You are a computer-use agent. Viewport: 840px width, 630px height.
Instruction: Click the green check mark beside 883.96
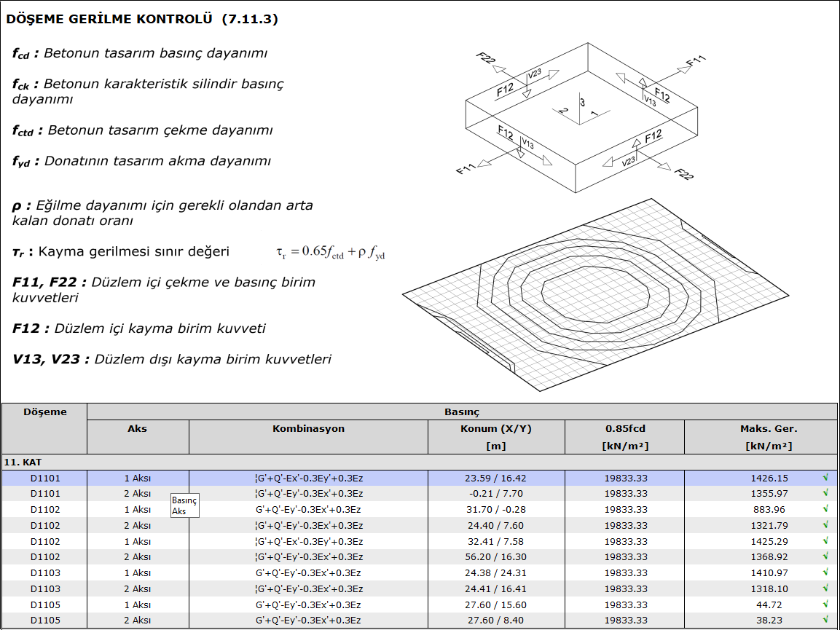tap(825, 510)
